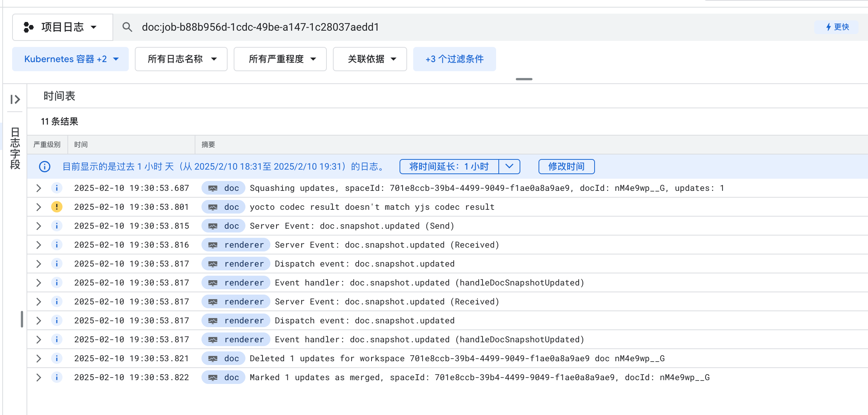The image size is (868, 415).
Task: Click the horizontal pane resize handle
Action: click(x=524, y=79)
